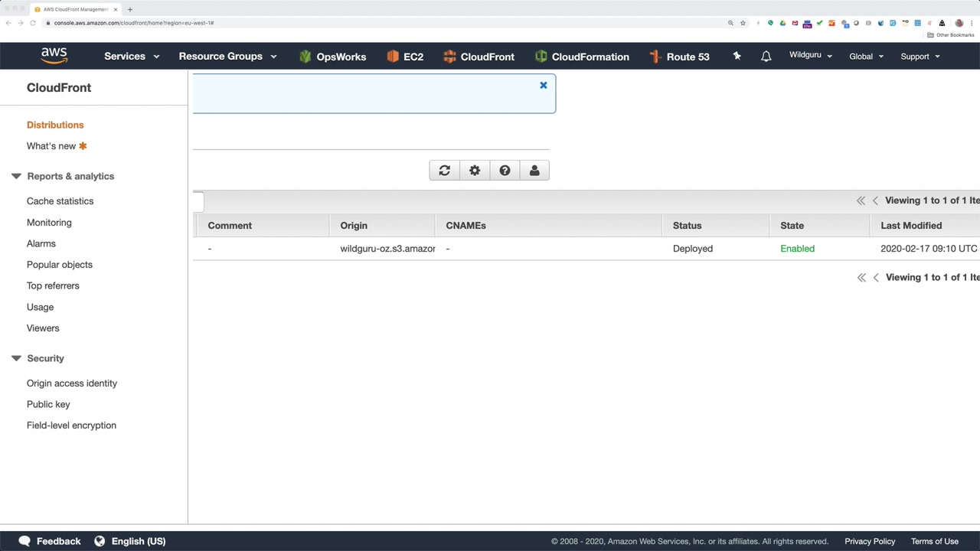Click the language globe icon
Viewport: 980px width, 551px height.
[100, 541]
